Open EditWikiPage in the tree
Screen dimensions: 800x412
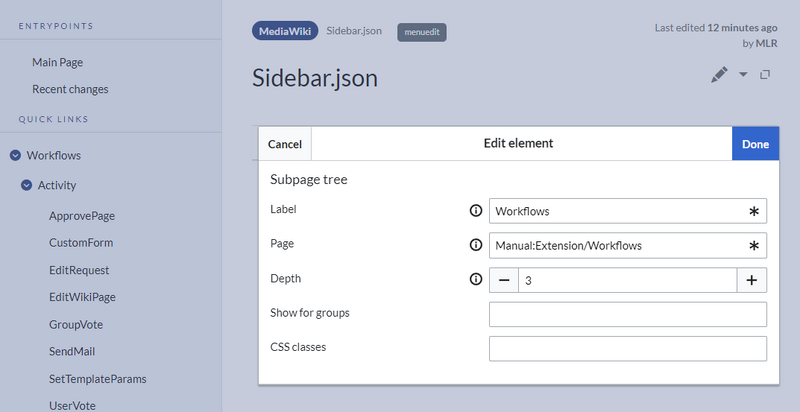click(82, 297)
